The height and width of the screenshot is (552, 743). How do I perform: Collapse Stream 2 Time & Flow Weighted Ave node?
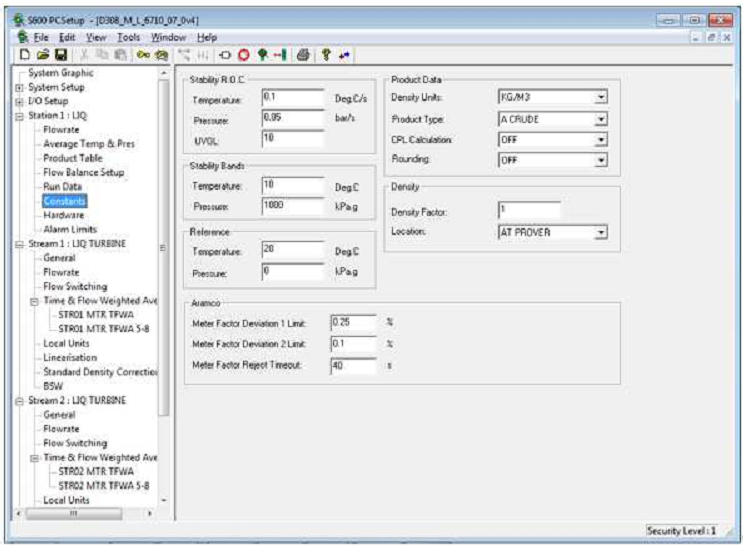coord(35,458)
